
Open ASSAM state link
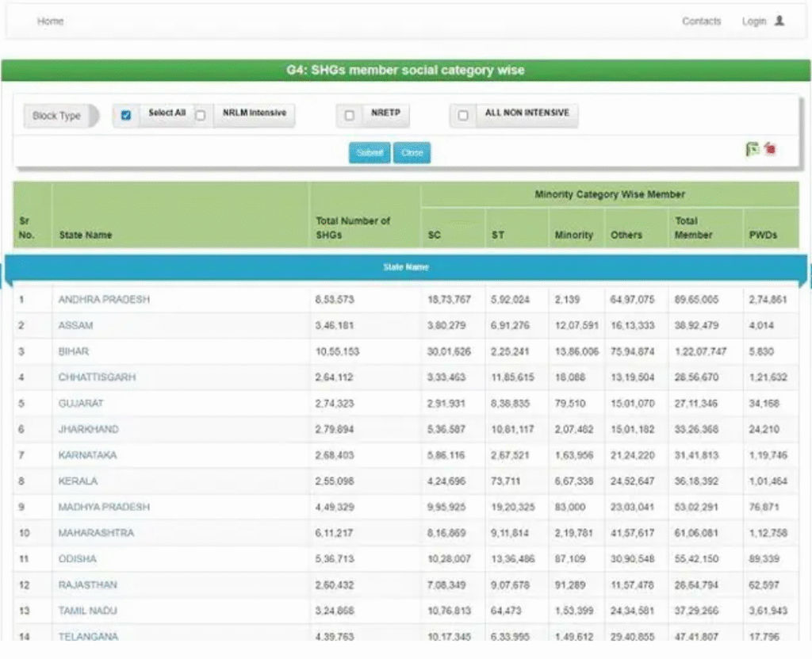[x=75, y=325]
